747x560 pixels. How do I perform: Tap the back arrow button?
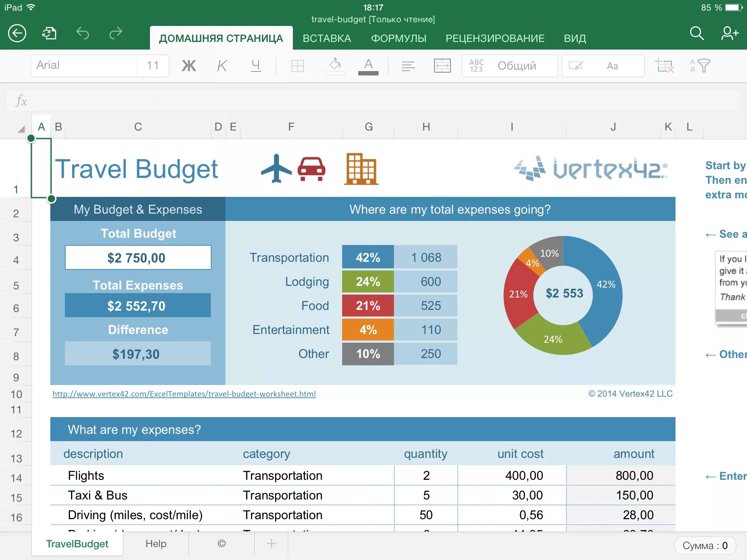(x=17, y=34)
